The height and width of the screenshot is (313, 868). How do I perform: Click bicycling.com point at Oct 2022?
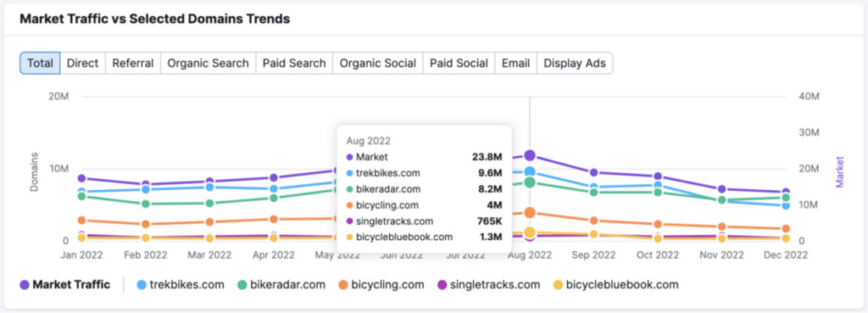click(x=658, y=225)
